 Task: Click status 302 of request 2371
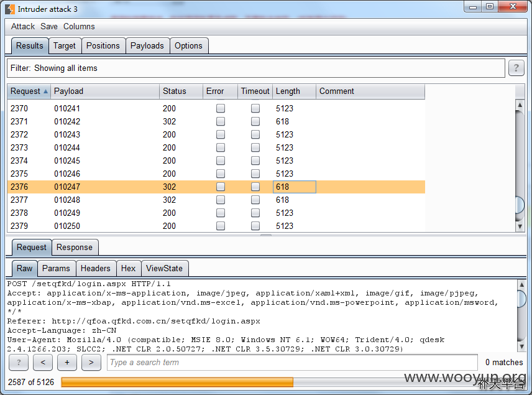tap(169, 121)
